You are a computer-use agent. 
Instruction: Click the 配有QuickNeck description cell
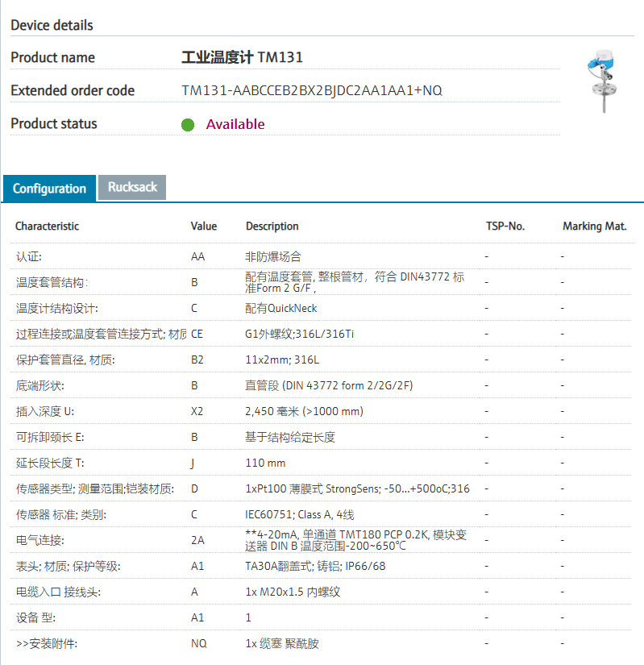(281, 308)
